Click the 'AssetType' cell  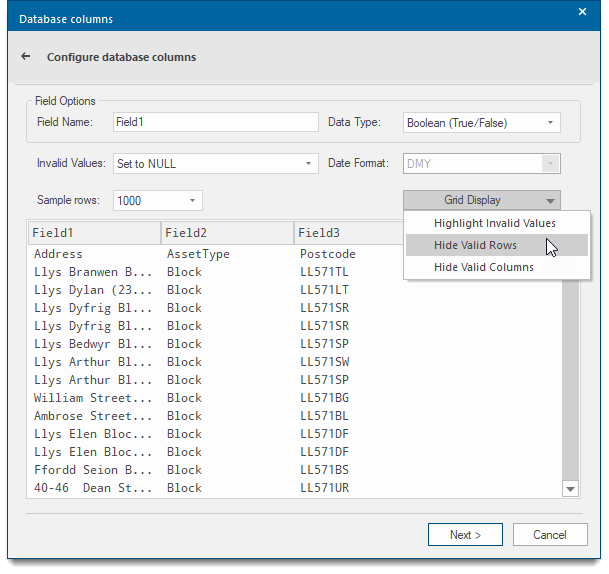(198, 254)
